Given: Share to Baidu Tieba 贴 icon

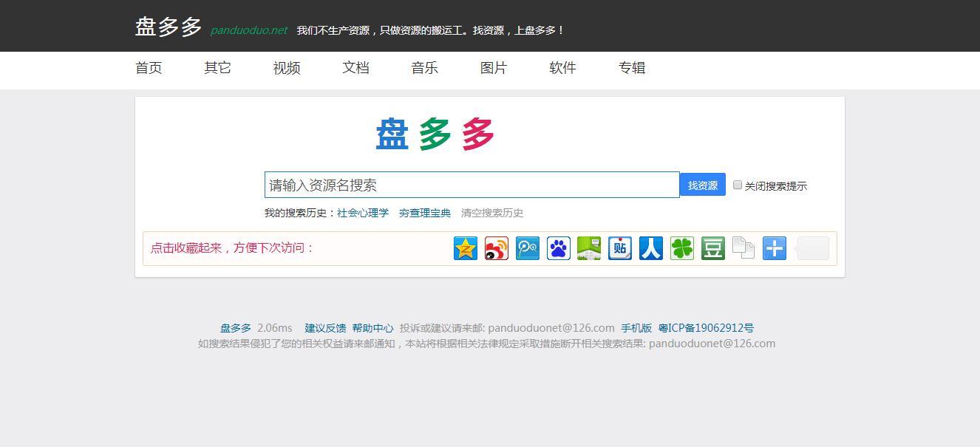Looking at the screenshot, I should coord(620,248).
